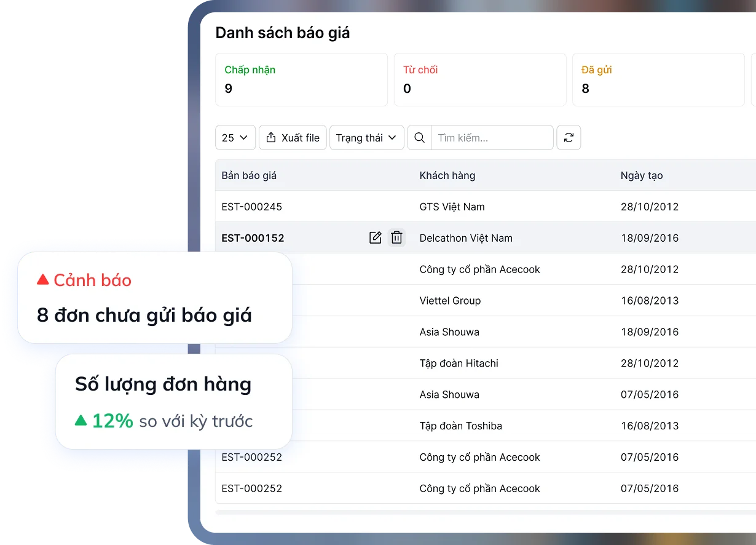Click the Bản báo giá column header
The width and height of the screenshot is (756, 545).
pyautogui.click(x=249, y=175)
